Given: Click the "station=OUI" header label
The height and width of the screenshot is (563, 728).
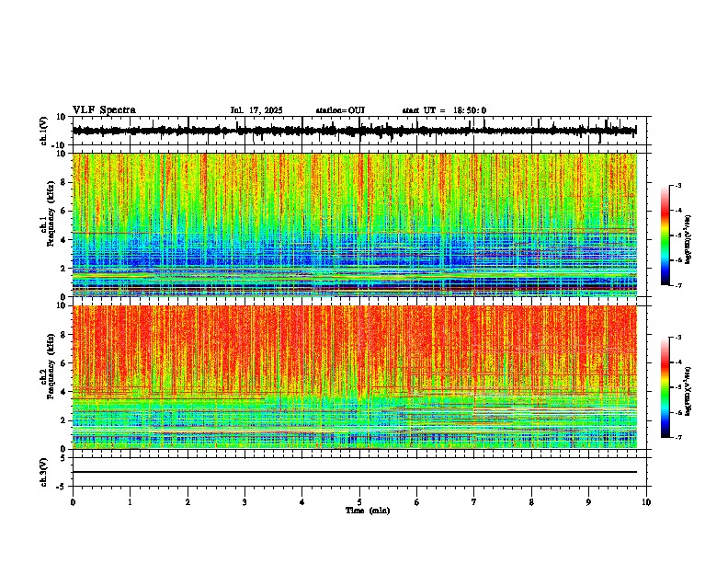Looking at the screenshot, I should point(340,110).
